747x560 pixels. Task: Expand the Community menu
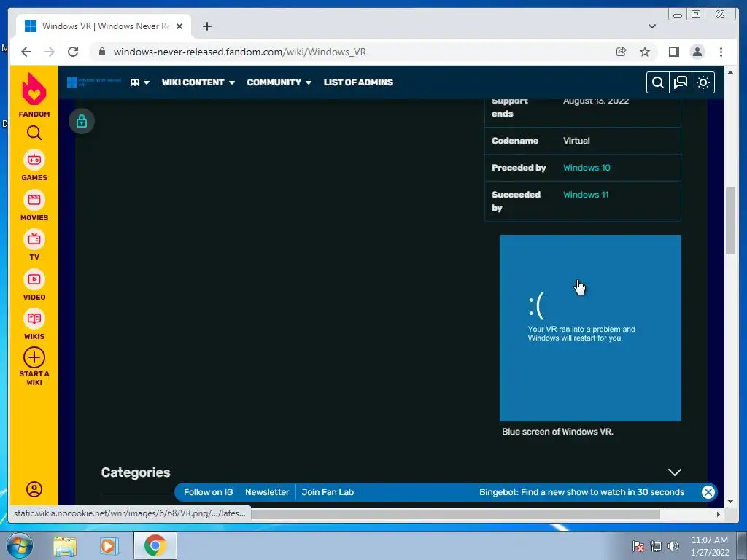point(279,82)
